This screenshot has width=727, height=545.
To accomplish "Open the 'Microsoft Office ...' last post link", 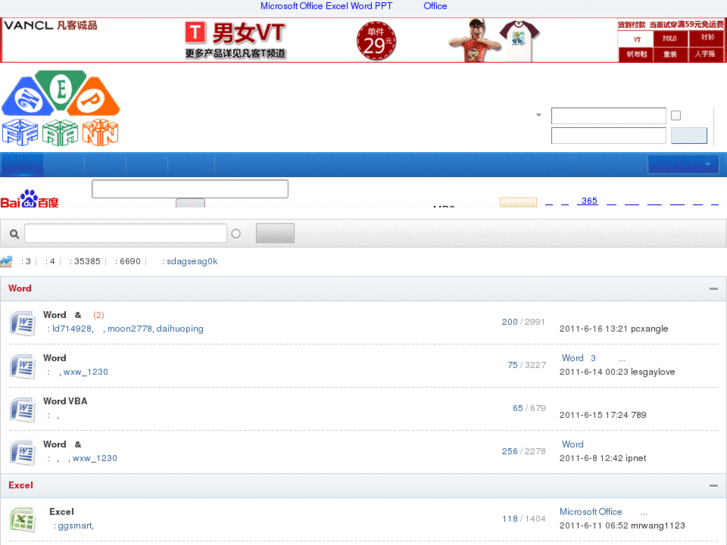I will click(x=603, y=512).
